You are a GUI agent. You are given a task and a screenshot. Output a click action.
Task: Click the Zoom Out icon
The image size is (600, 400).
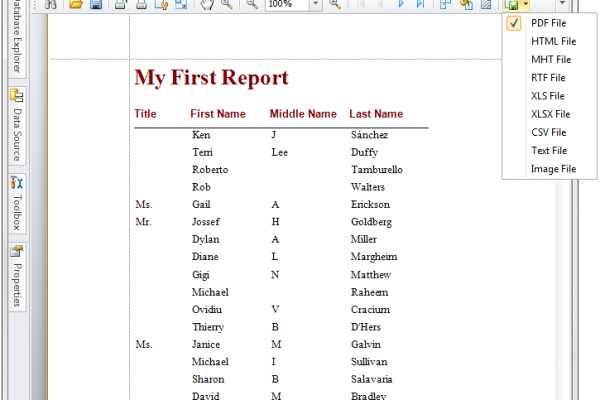(251, 4)
